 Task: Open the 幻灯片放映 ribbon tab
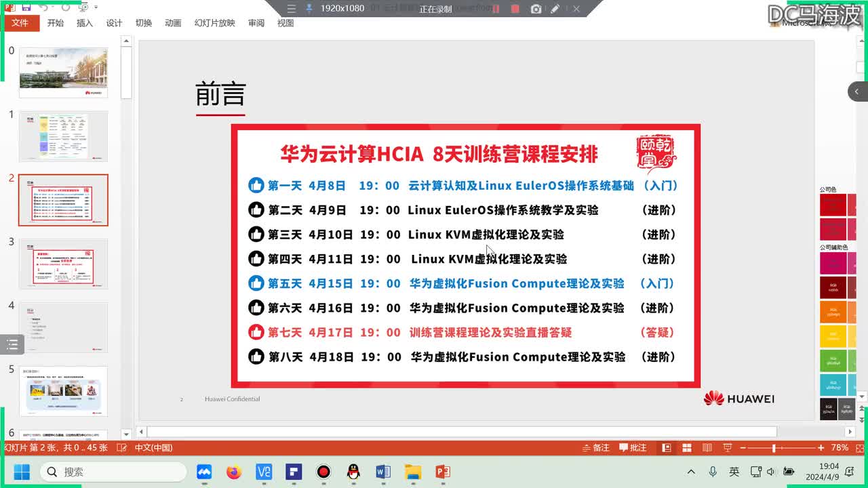(214, 23)
